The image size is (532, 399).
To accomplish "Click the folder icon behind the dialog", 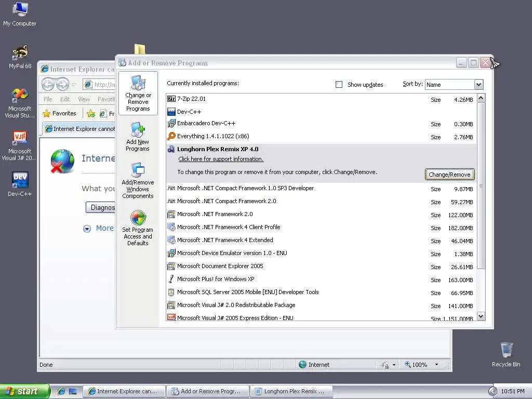I will tap(140, 49).
